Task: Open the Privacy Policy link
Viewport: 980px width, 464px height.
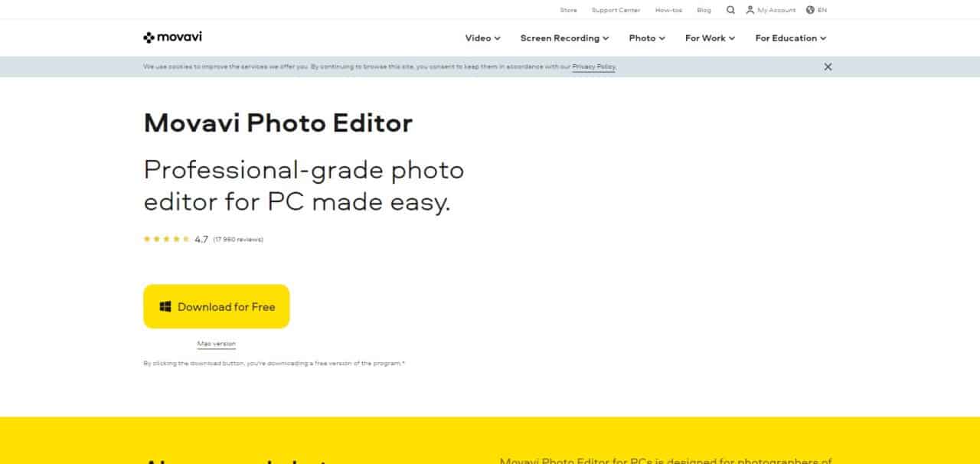Action: [x=594, y=67]
